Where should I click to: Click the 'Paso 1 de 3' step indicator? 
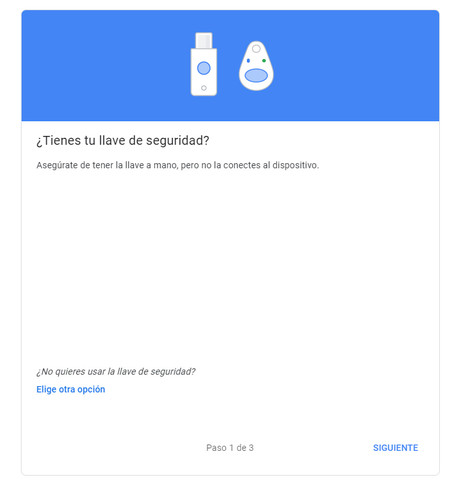pos(230,448)
